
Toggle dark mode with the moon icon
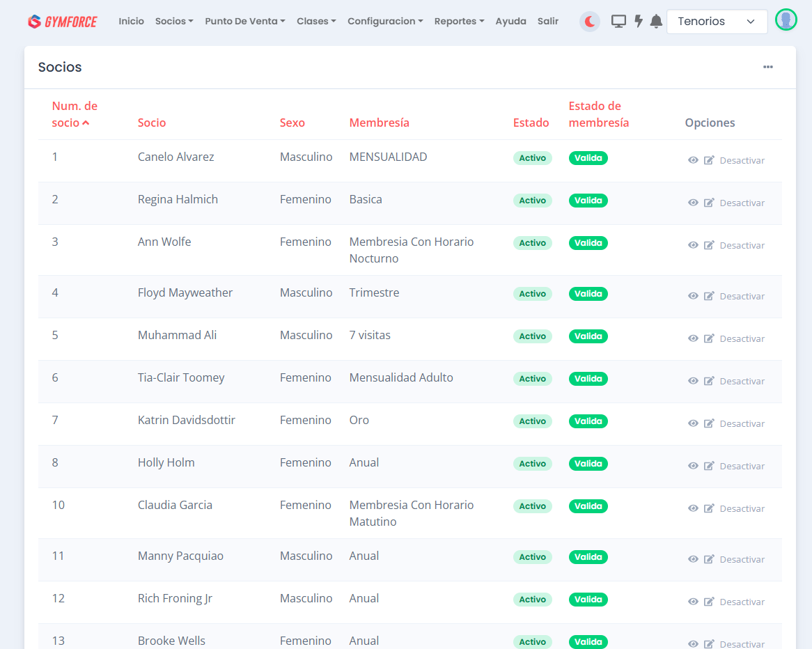click(590, 22)
